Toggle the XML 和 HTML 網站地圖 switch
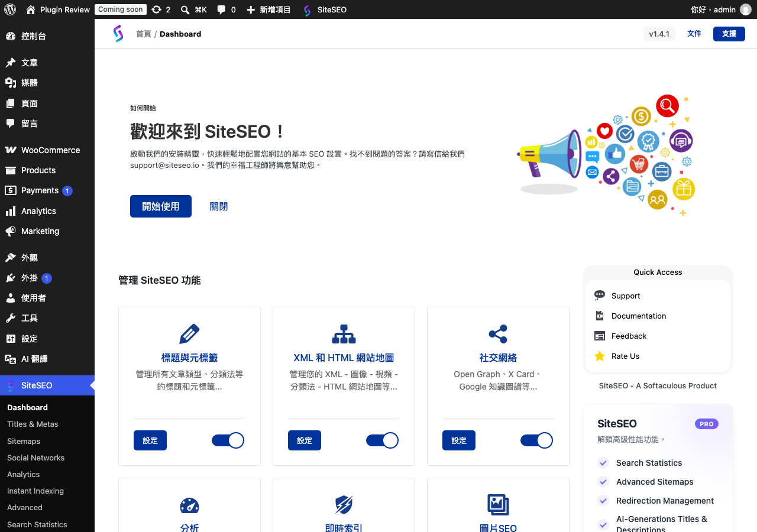 pyautogui.click(x=382, y=440)
